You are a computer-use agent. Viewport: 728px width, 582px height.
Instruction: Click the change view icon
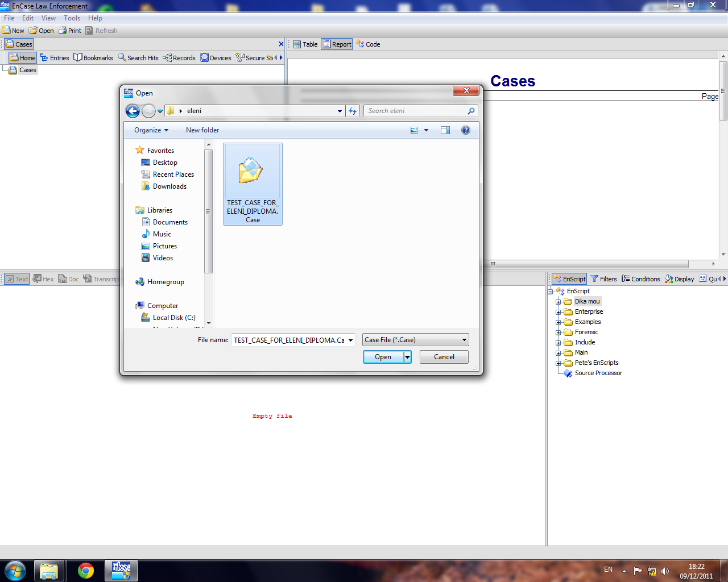pyautogui.click(x=414, y=130)
